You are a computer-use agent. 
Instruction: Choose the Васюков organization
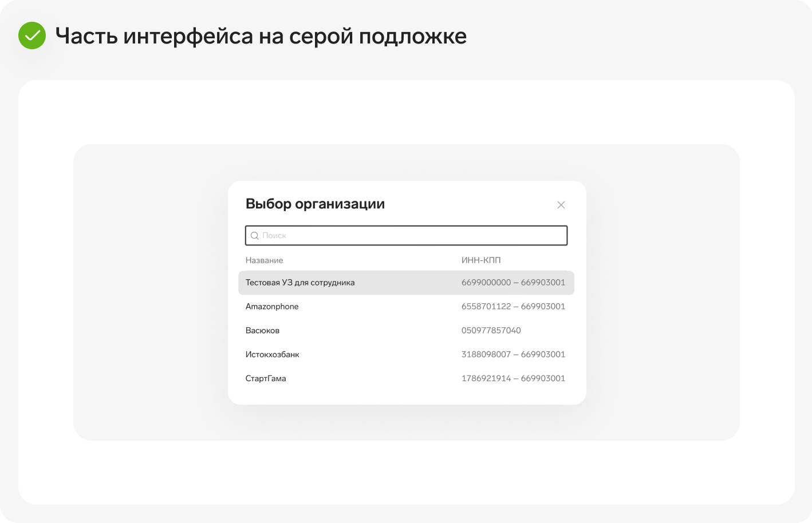tap(406, 331)
